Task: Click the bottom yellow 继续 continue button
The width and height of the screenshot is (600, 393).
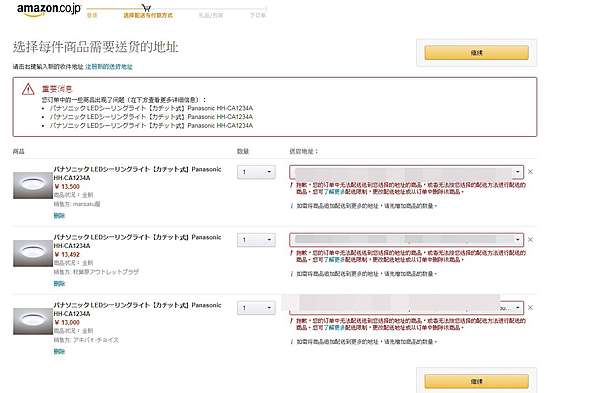Action: [476, 381]
